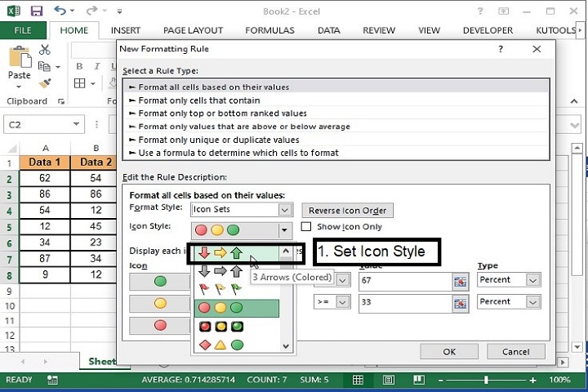Switch to Page Layout view in status bar
Viewport: 588px width, 392px height.
pyautogui.click(x=389, y=380)
